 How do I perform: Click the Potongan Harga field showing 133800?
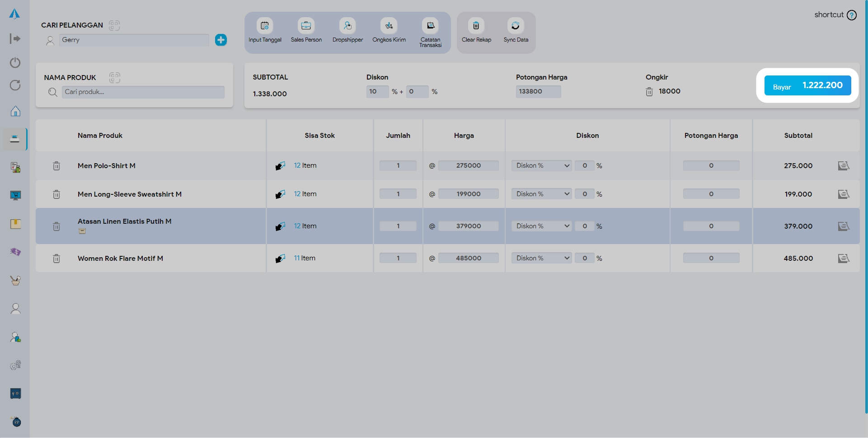(x=538, y=92)
